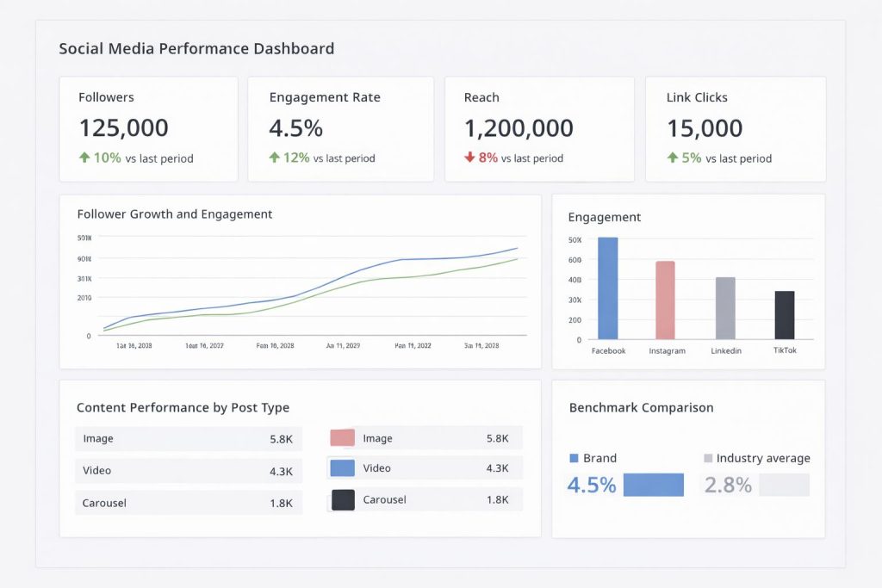Select the pink Image color swatch
The image size is (882, 588).
tap(342, 437)
